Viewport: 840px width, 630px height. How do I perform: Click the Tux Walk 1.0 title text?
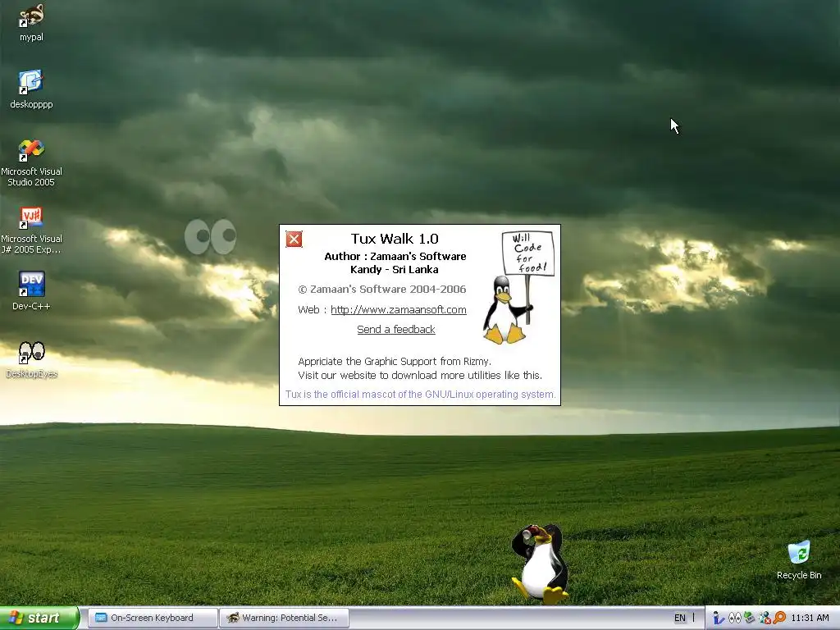tap(395, 239)
